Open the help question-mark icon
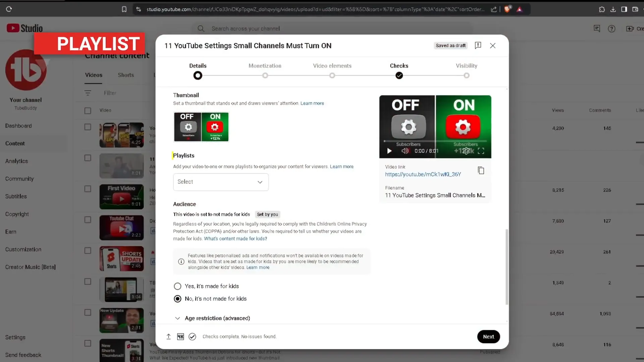The width and height of the screenshot is (644, 362). click(612, 28)
